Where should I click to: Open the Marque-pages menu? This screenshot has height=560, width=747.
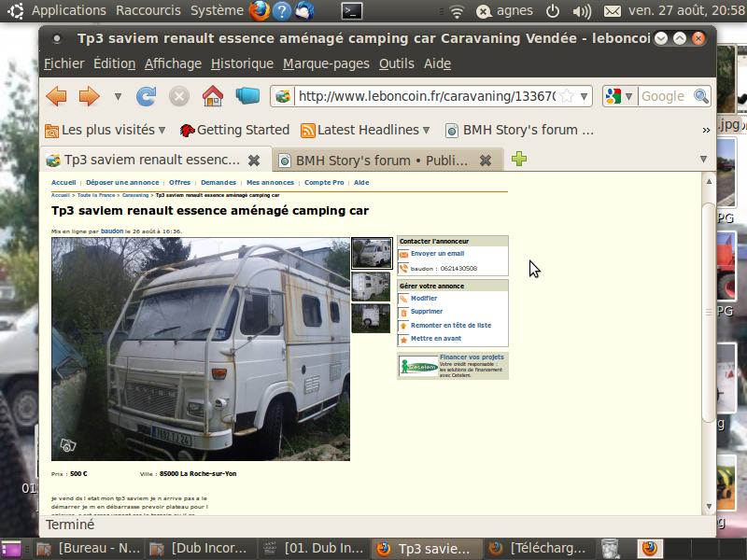[326, 63]
